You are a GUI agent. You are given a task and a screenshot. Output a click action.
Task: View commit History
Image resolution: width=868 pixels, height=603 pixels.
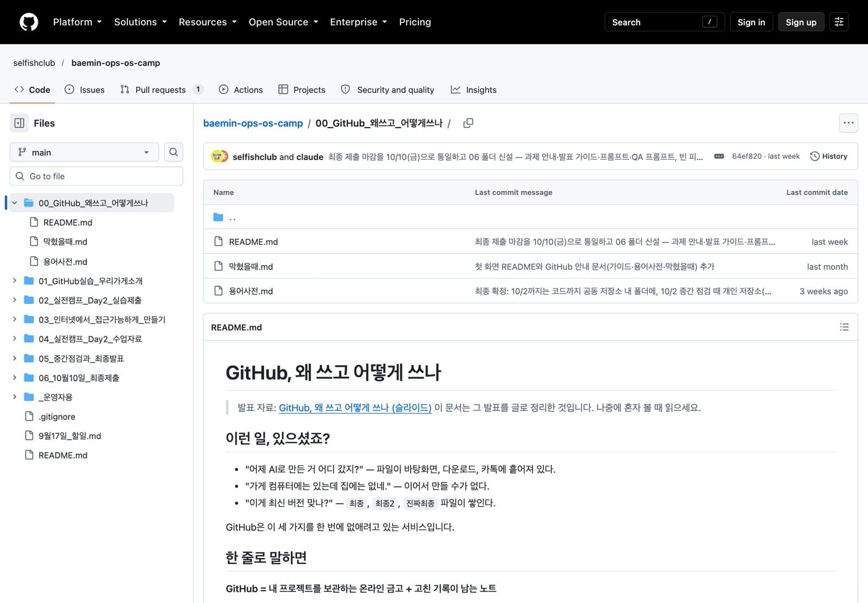pos(828,156)
